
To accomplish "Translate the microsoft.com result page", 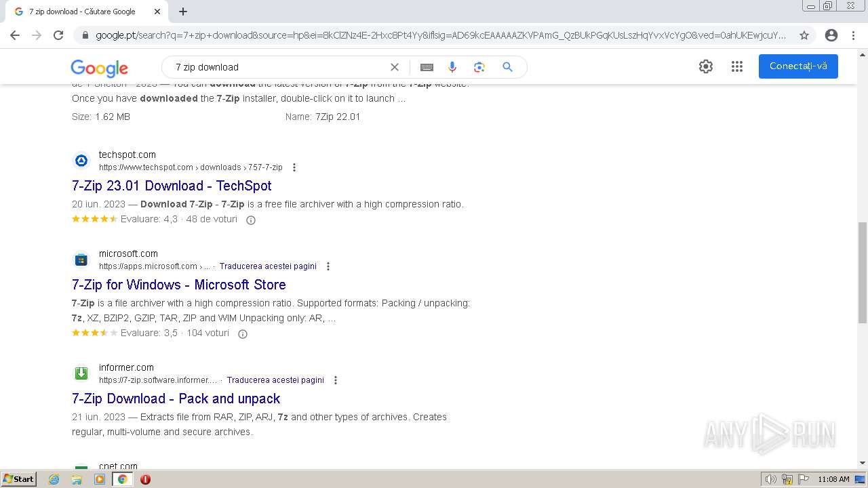I will tap(268, 266).
